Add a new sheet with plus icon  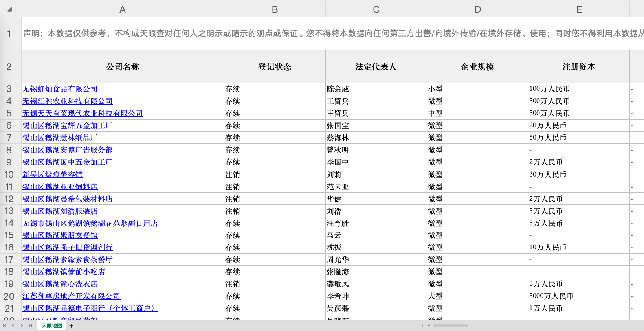[x=71, y=326]
